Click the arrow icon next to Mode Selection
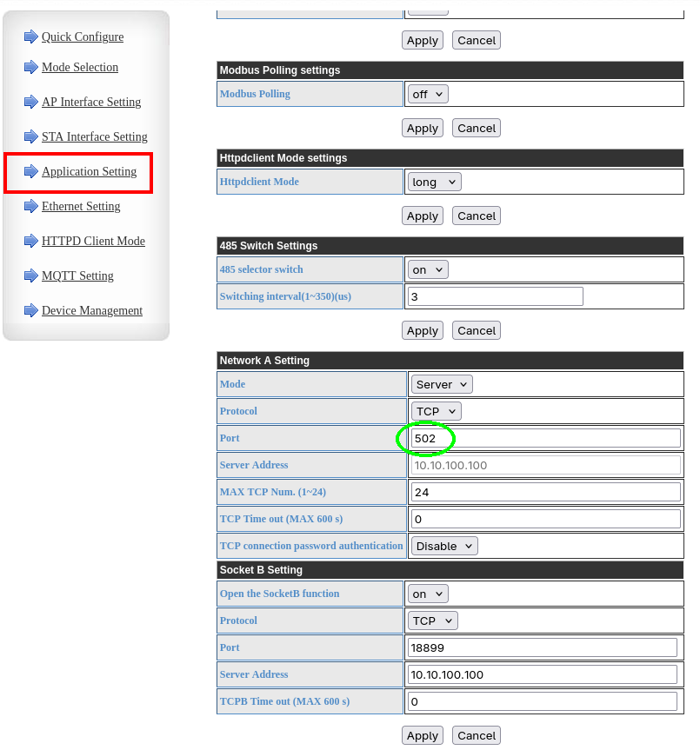Screen dimensions: 700x750 point(31,67)
